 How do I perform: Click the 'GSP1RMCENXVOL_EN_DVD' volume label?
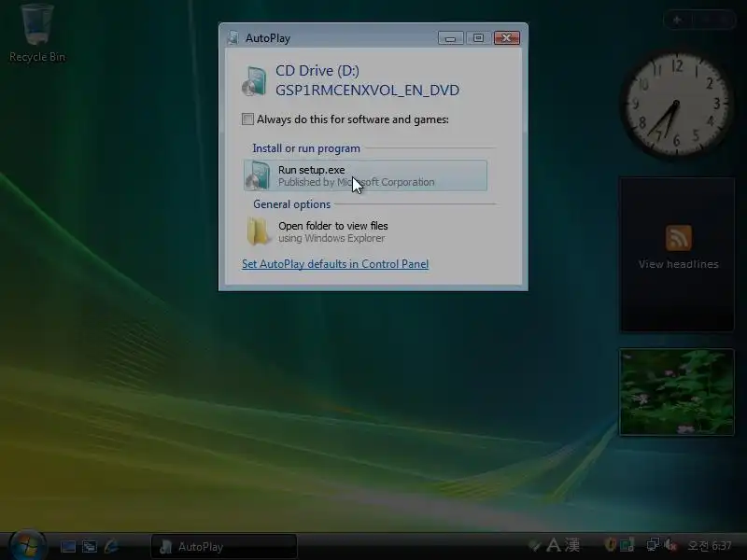click(367, 90)
